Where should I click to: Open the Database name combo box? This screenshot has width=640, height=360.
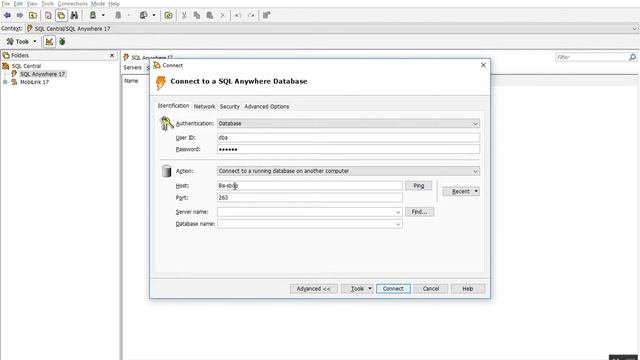pos(309,224)
